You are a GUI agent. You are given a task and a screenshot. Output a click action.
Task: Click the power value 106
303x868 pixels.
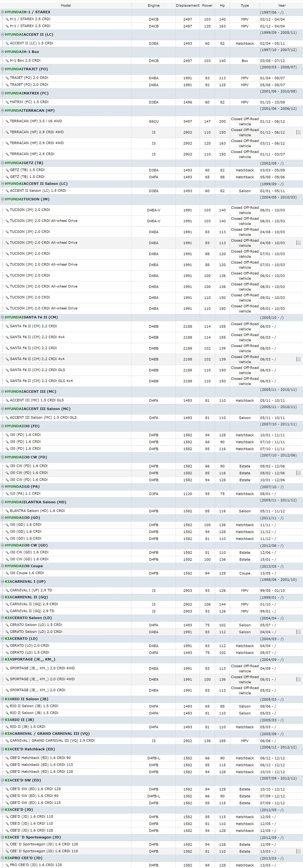tap(208, 604)
